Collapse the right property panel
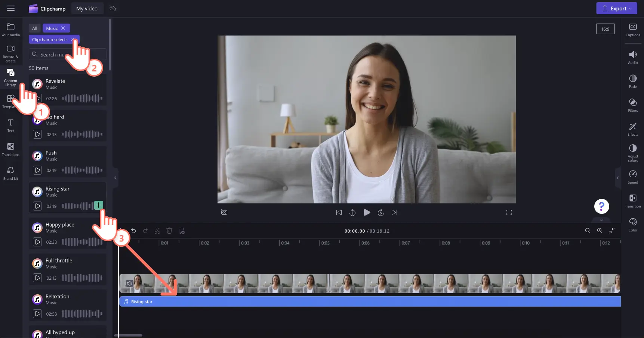The height and width of the screenshot is (338, 644). (617, 178)
